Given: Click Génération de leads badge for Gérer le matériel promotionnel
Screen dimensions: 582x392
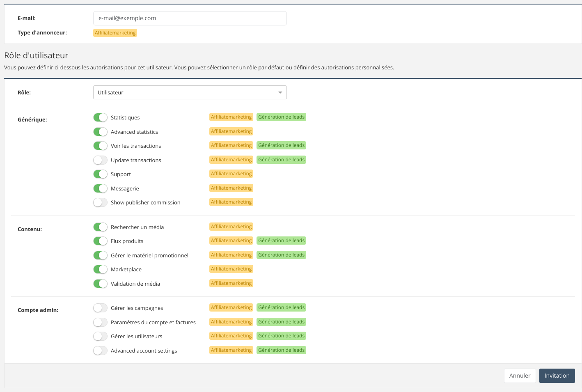Looking at the screenshot, I should [281, 255].
